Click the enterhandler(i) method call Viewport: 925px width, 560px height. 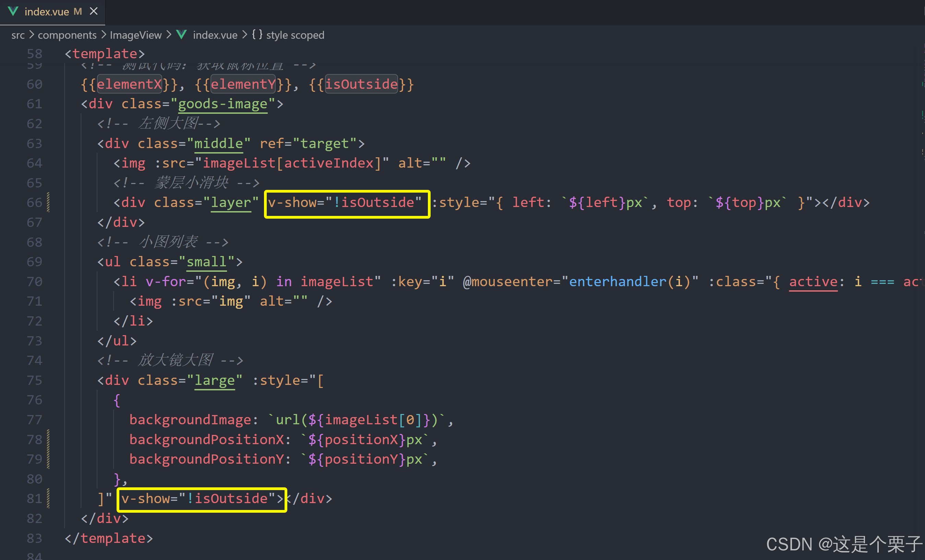tap(629, 282)
